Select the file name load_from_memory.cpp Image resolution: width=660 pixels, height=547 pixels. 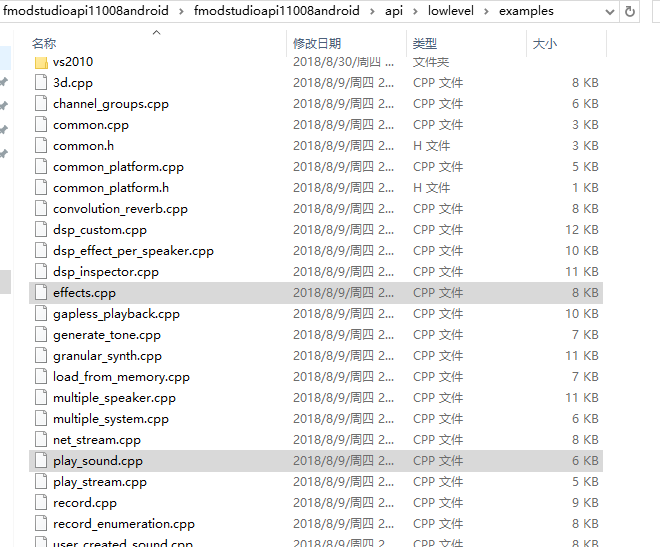point(121,377)
